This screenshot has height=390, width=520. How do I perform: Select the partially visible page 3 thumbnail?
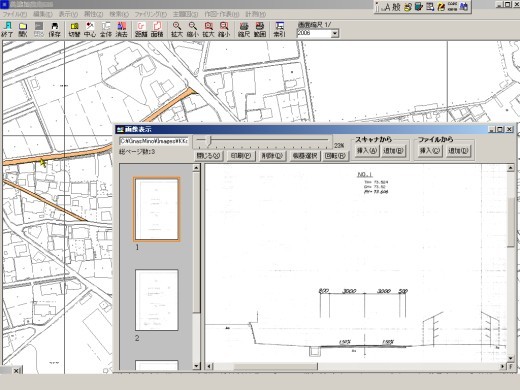pos(157,365)
